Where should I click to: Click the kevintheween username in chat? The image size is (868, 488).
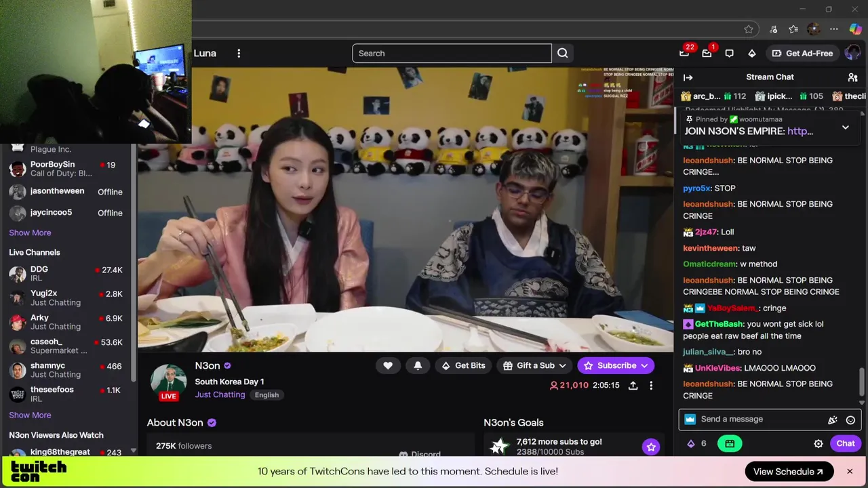711,248
